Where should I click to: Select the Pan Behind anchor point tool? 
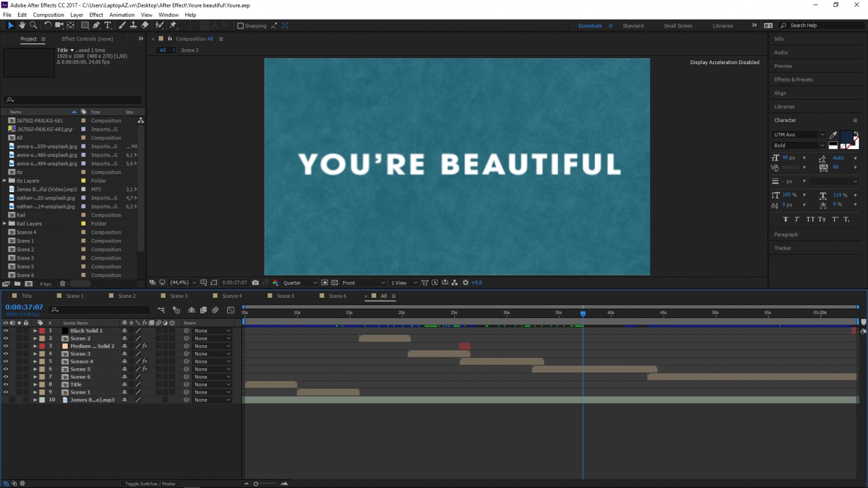71,25
